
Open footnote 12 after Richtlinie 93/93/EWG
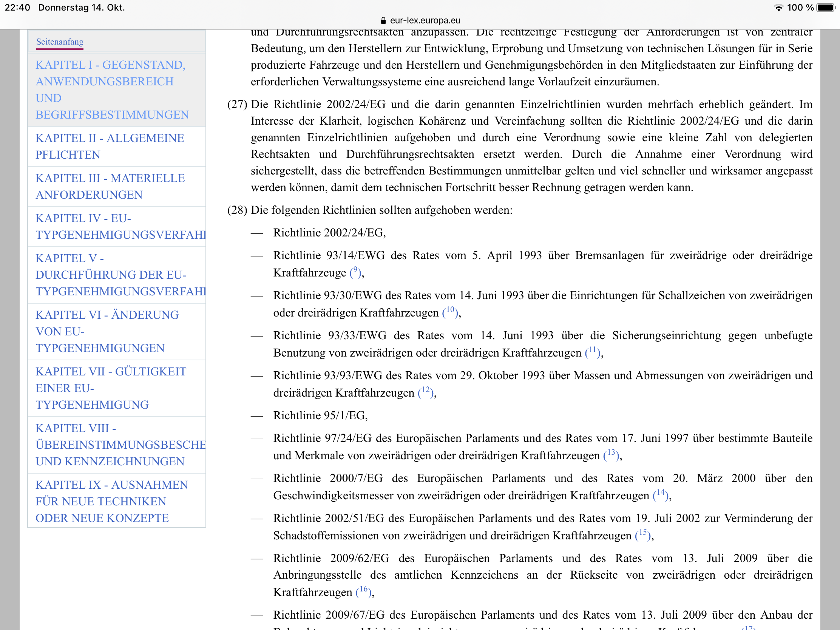426,392
